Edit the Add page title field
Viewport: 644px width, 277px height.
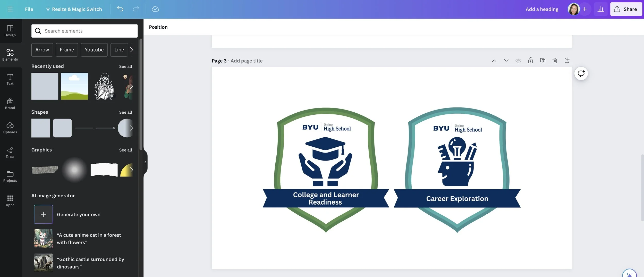(x=247, y=61)
